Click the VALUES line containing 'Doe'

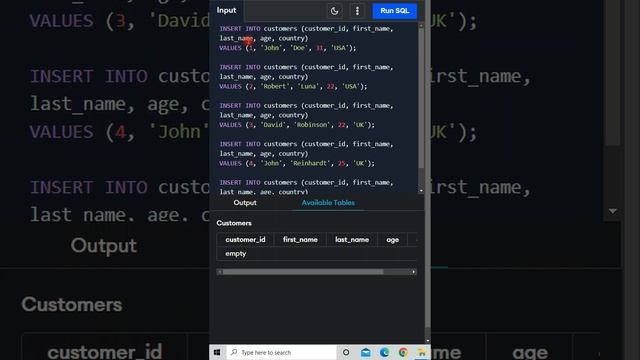288,48
